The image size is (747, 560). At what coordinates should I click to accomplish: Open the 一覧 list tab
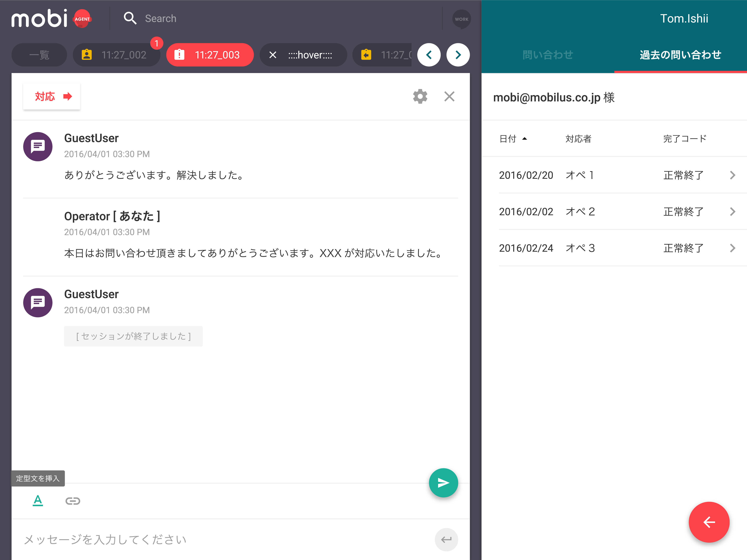(39, 55)
